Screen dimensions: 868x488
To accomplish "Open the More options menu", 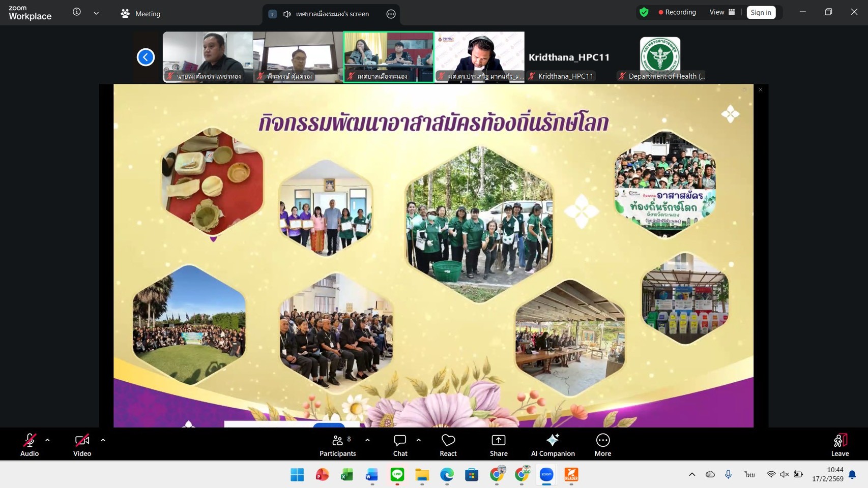I will [x=602, y=445].
